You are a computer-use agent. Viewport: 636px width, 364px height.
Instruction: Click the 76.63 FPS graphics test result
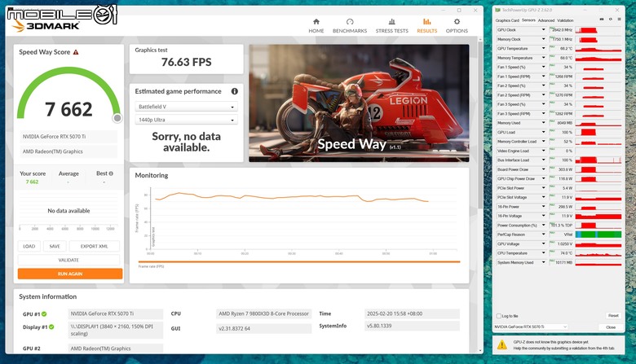tap(187, 62)
